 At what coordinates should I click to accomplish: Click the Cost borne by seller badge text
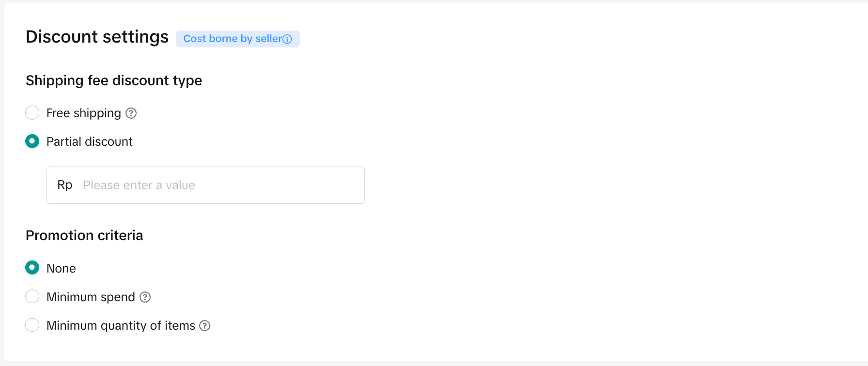click(x=232, y=39)
